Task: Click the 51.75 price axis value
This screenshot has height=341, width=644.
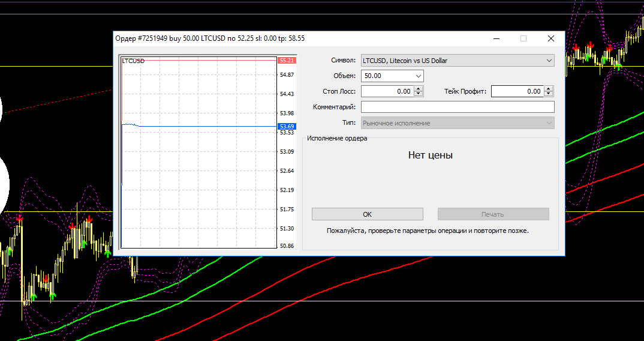Action: coord(287,209)
